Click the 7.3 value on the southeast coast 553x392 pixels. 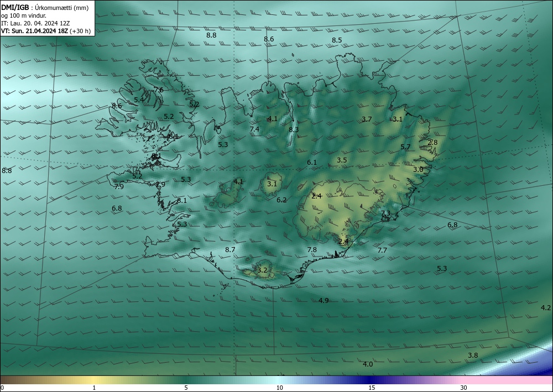point(385,213)
